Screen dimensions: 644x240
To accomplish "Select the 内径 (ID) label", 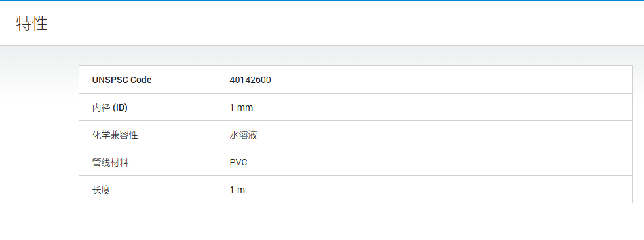I will [110, 107].
